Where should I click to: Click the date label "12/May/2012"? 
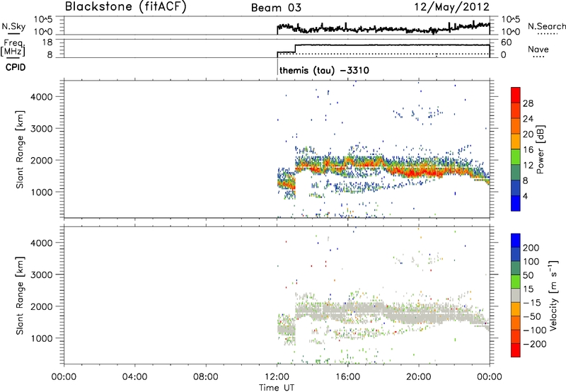click(x=452, y=6)
